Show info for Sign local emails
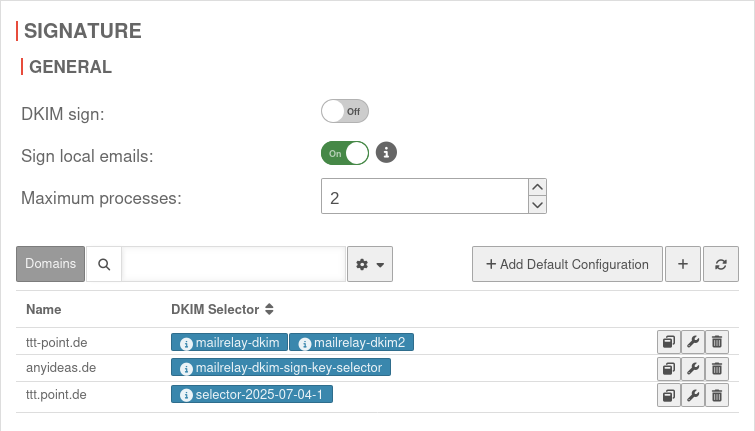 click(x=387, y=153)
